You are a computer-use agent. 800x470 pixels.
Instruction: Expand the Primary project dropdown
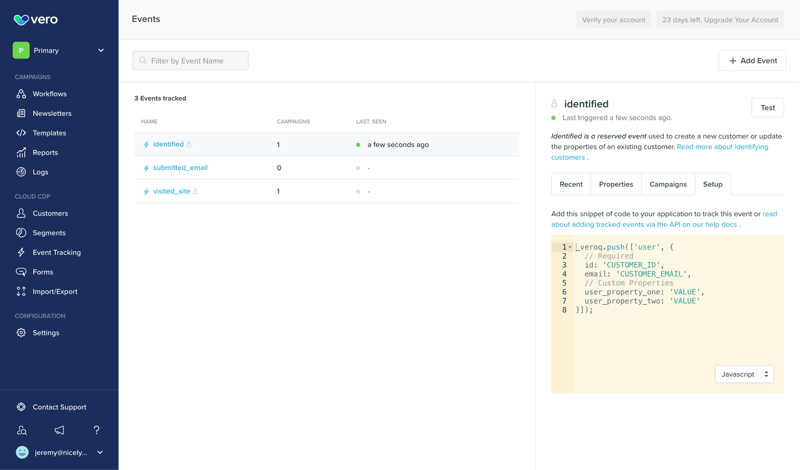(x=100, y=51)
